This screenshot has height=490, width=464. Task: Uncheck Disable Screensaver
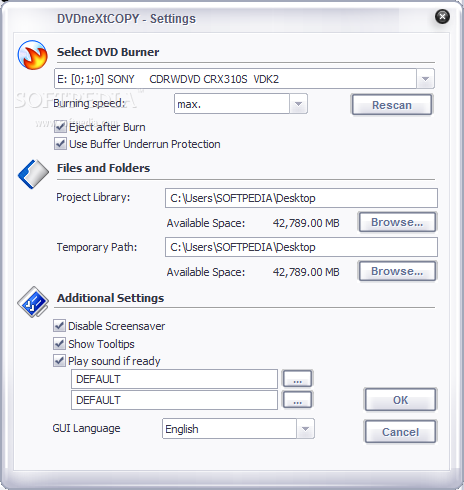click(x=59, y=326)
